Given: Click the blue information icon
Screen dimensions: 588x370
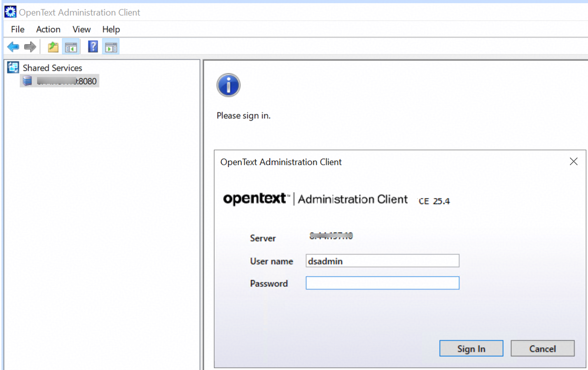Looking at the screenshot, I should (x=228, y=85).
